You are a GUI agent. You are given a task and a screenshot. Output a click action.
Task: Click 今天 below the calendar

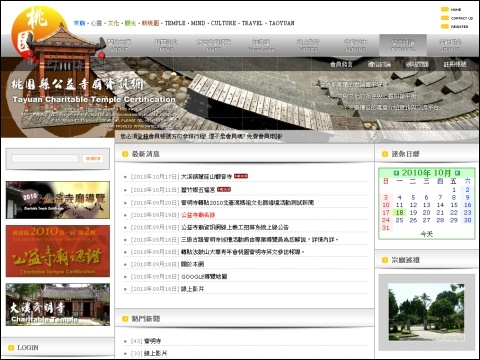[x=426, y=234]
